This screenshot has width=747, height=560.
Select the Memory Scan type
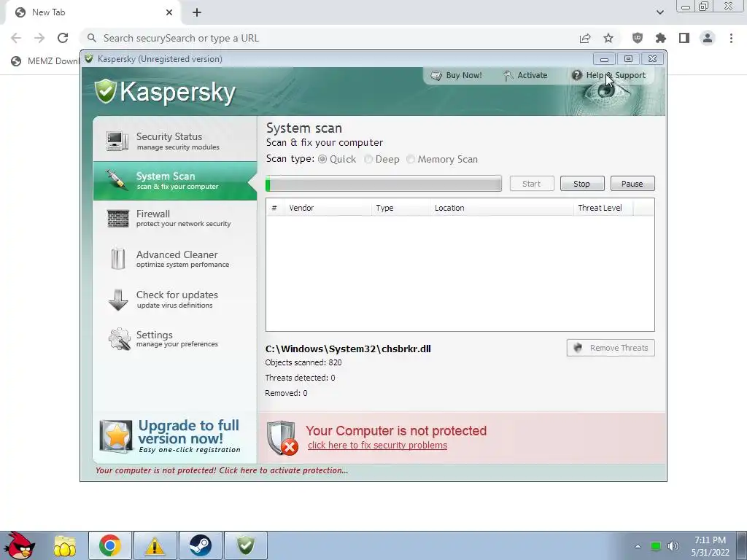(x=441, y=159)
